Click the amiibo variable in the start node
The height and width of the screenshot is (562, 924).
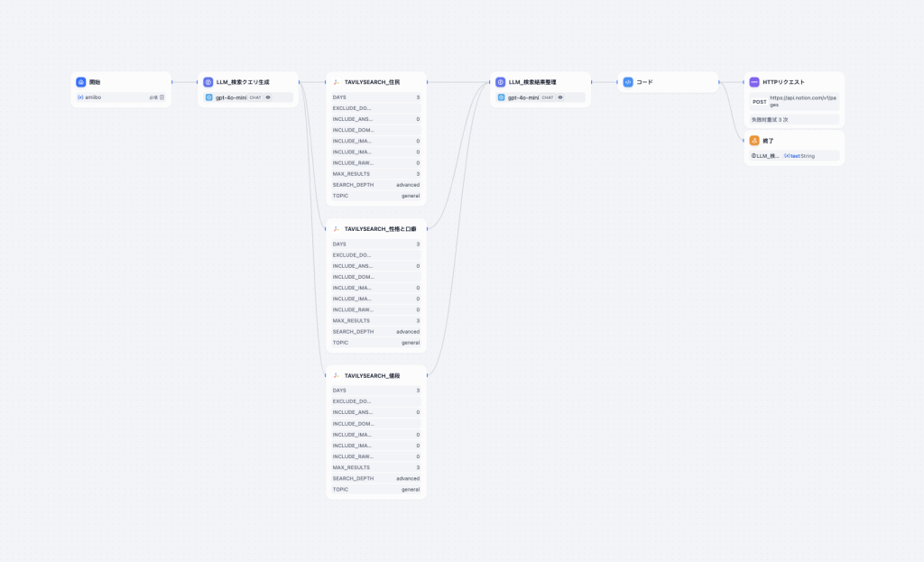[x=93, y=97]
